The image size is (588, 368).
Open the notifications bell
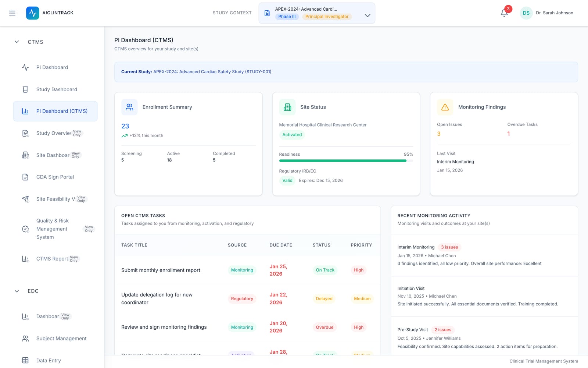pyautogui.click(x=504, y=13)
